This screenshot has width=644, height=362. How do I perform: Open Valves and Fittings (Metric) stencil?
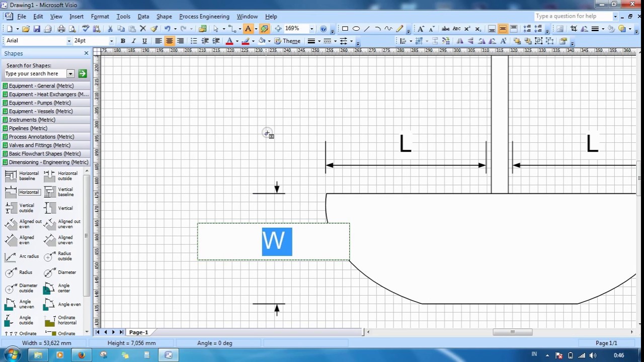[40, 145]
